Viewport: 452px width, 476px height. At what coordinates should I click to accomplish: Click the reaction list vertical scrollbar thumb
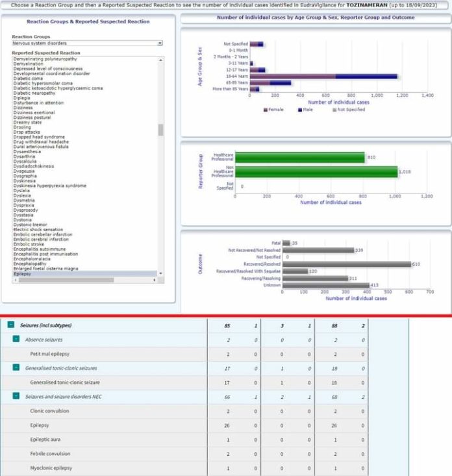(160, 129)
